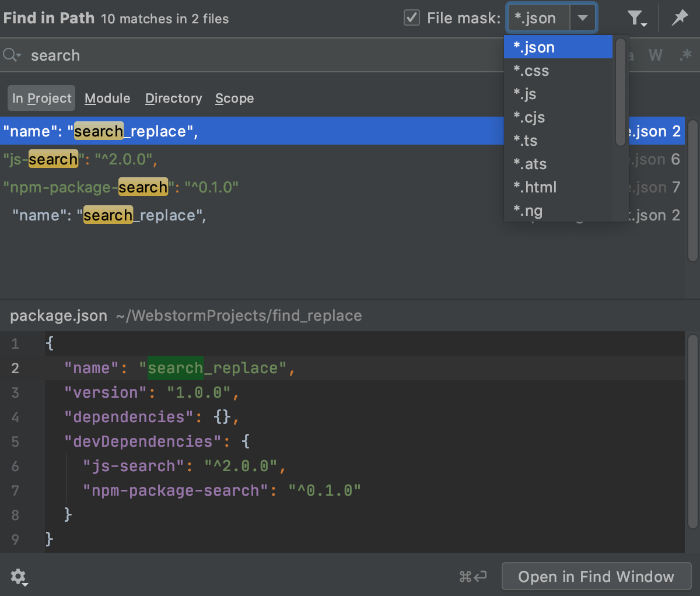
Task: Toggle whole-word matching with the W icon
Action: pos(655,55)
